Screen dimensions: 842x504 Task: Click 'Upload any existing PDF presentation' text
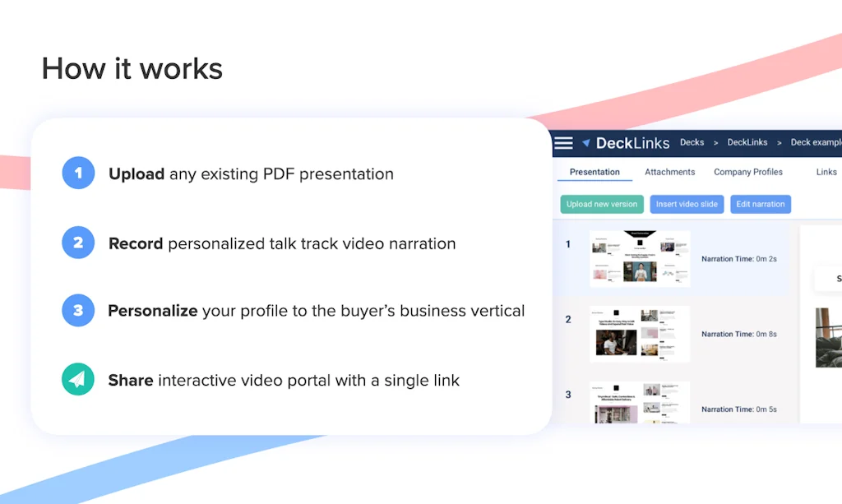coord(251,174)
